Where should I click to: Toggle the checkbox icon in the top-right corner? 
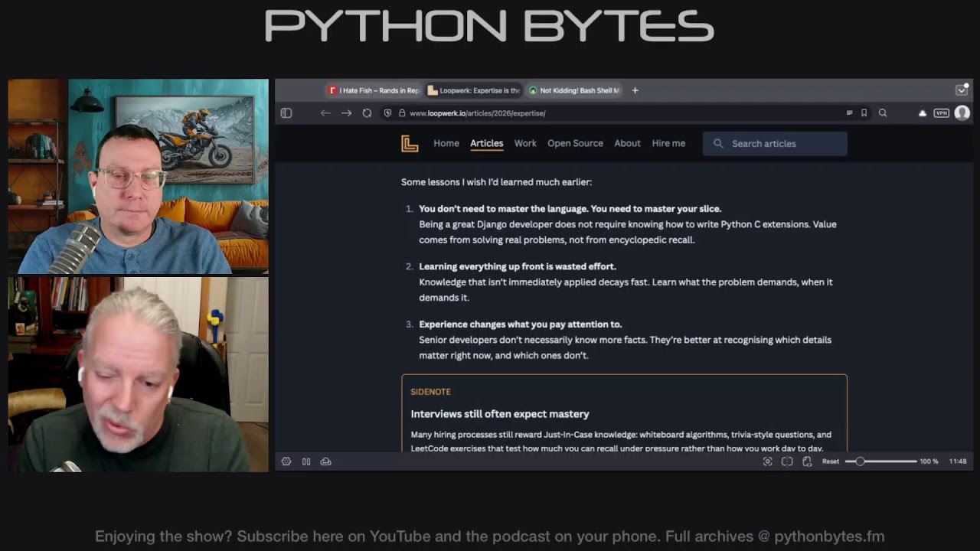(x=962, y=90)
